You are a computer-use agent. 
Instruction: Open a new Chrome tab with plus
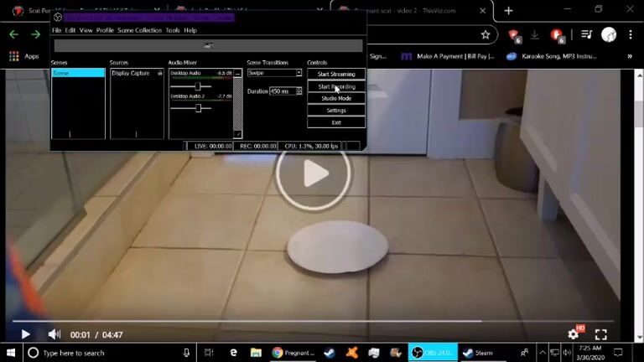point(508,10)
